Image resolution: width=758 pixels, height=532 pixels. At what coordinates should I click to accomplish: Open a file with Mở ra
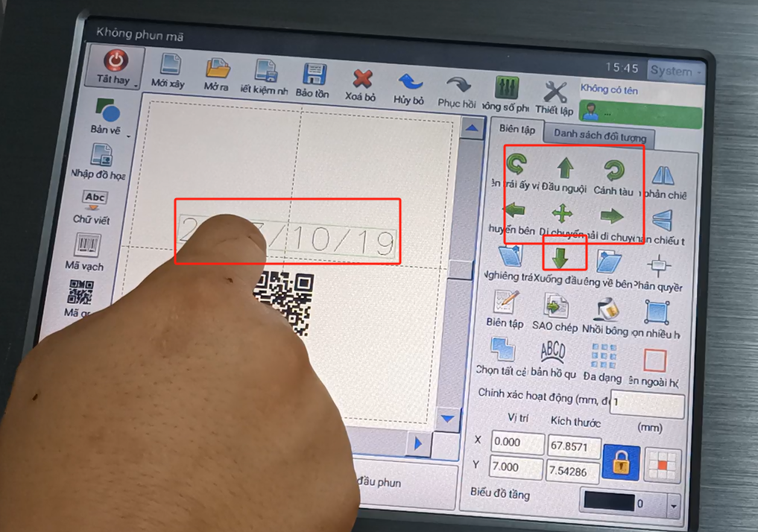click(x=217, y=72)
